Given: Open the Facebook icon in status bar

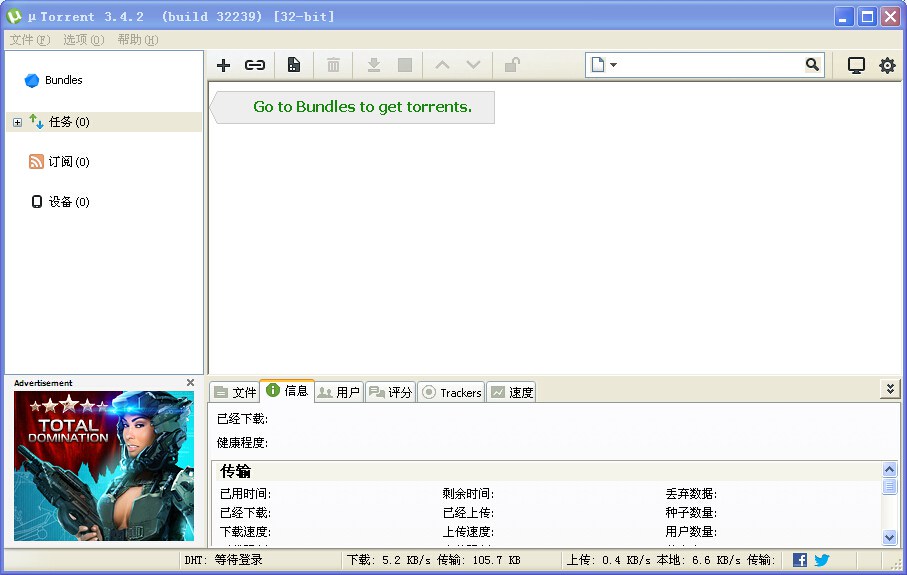Looking at the screenshot, I should [x=799, y=559].
